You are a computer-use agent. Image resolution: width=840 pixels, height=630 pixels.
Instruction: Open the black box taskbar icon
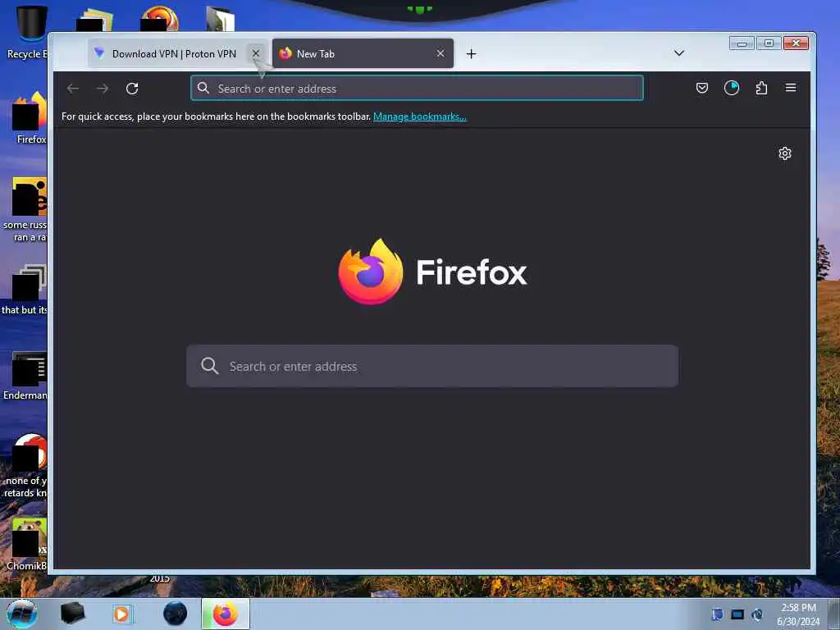coord(73,614)
